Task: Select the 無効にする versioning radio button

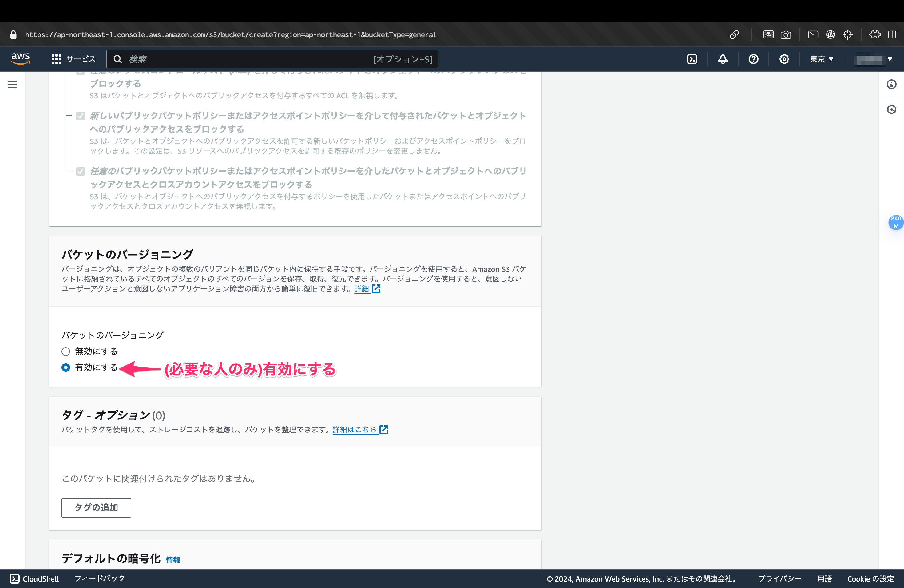Action: point(66,351)
